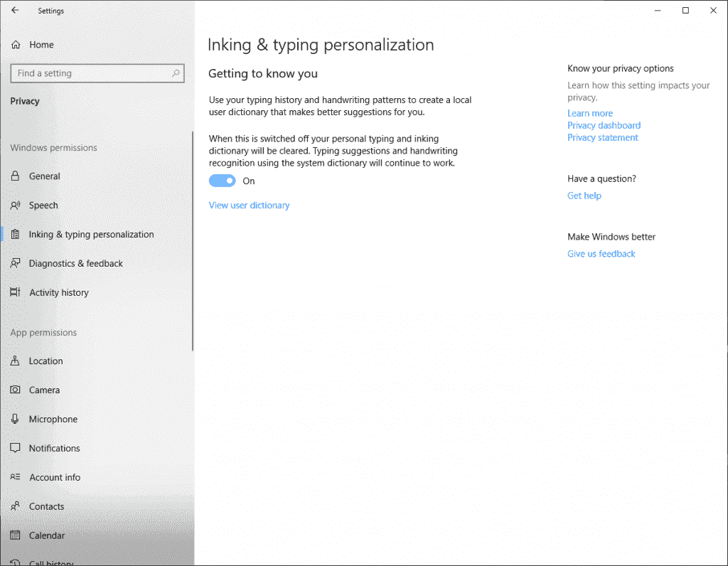Click the back arrow in Settings header
The image size is (728, 566).
tap(15, 10)
